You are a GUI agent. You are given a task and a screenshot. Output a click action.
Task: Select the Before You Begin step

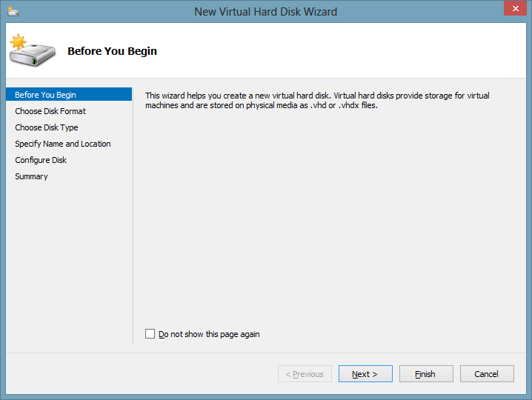[x=69, y=95]
